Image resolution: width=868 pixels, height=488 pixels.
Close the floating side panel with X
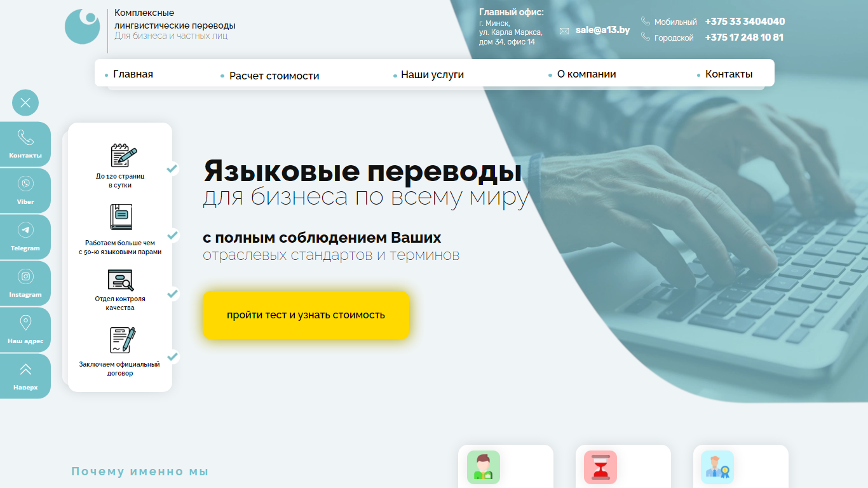(x=25, y=102)
